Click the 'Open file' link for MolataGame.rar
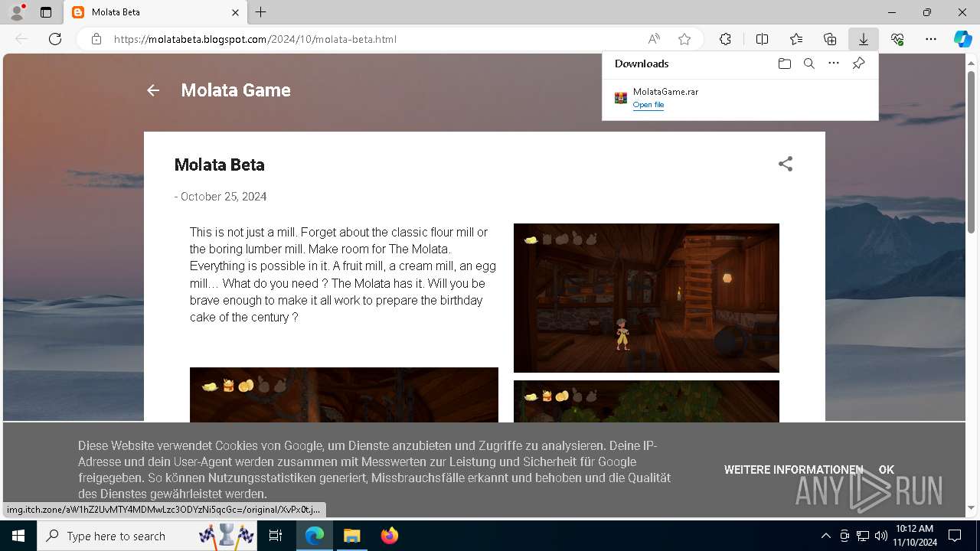 click(x=648, y=105)
